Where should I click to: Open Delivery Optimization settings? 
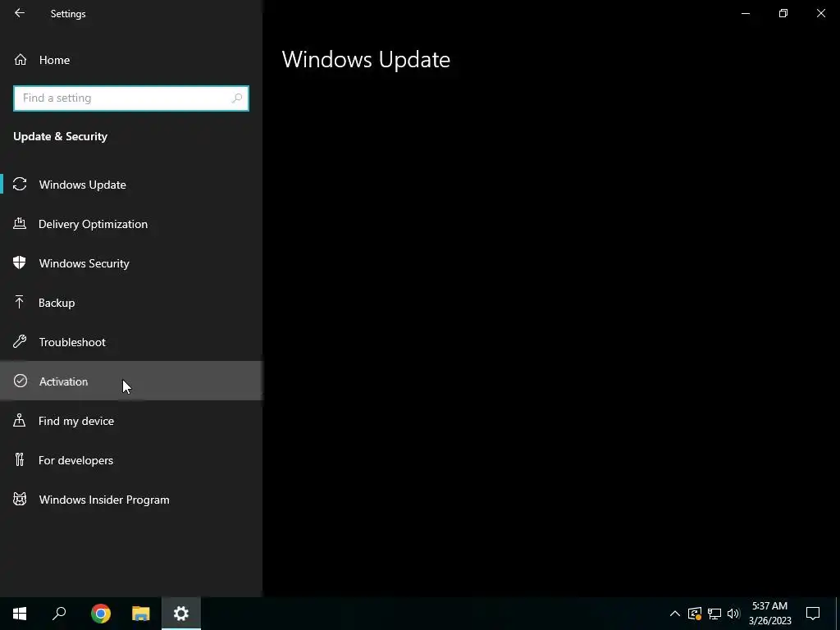[x=131, y=224]
